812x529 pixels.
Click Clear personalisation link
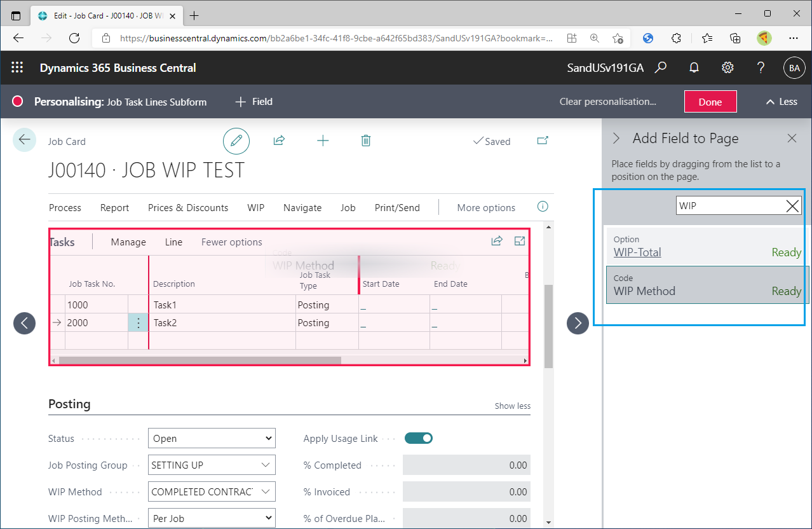tap(607, 102)
